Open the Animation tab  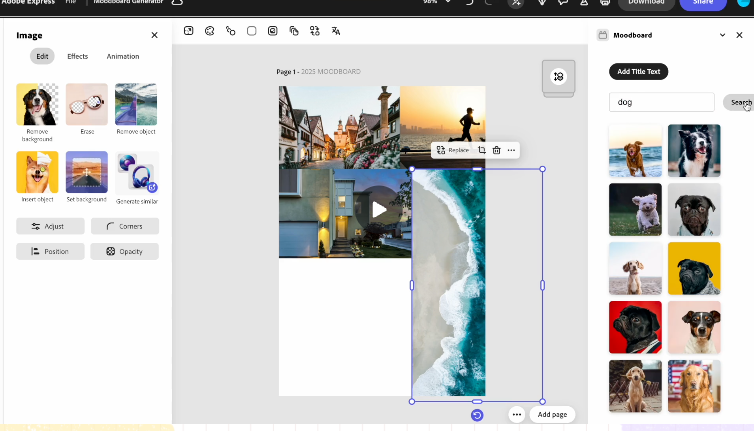[x=123, y=56]
